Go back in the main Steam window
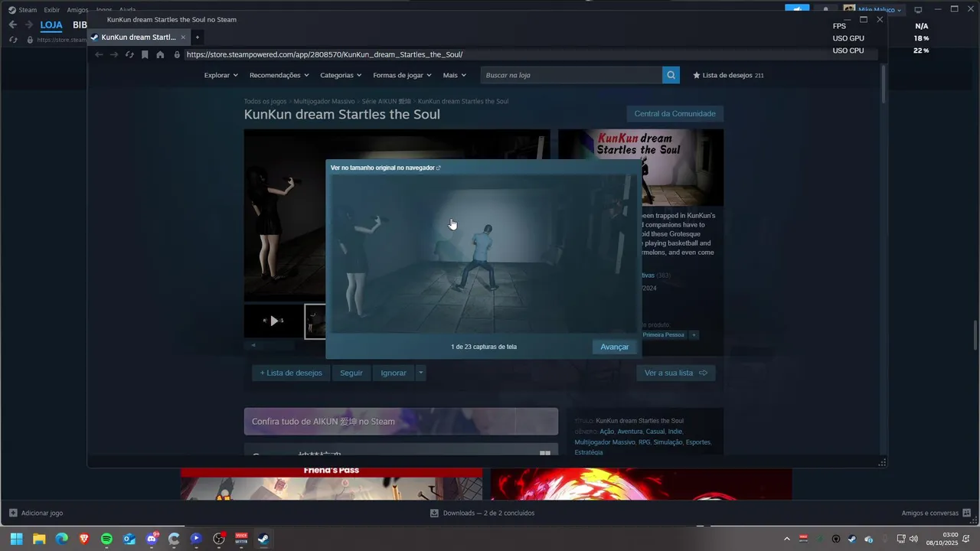 click(12, 24)
